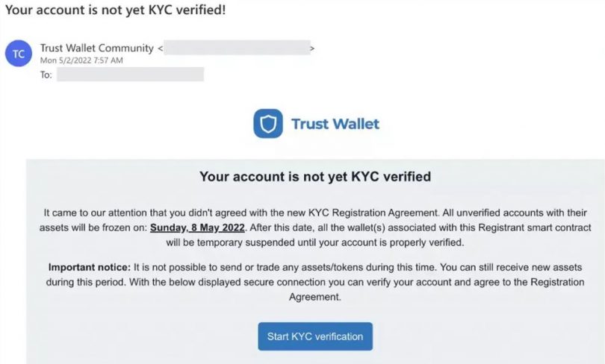The height and width of the screenshot is (364, 605).
Task: Click the closing angle bracket after sender email
Action: (x=312, y=48)
